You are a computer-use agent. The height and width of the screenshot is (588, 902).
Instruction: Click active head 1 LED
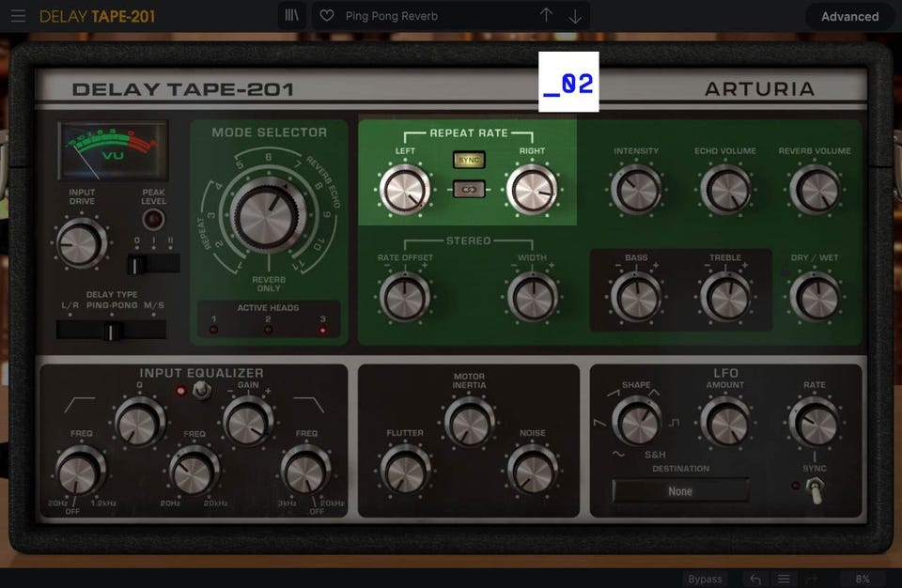point(213,330)
